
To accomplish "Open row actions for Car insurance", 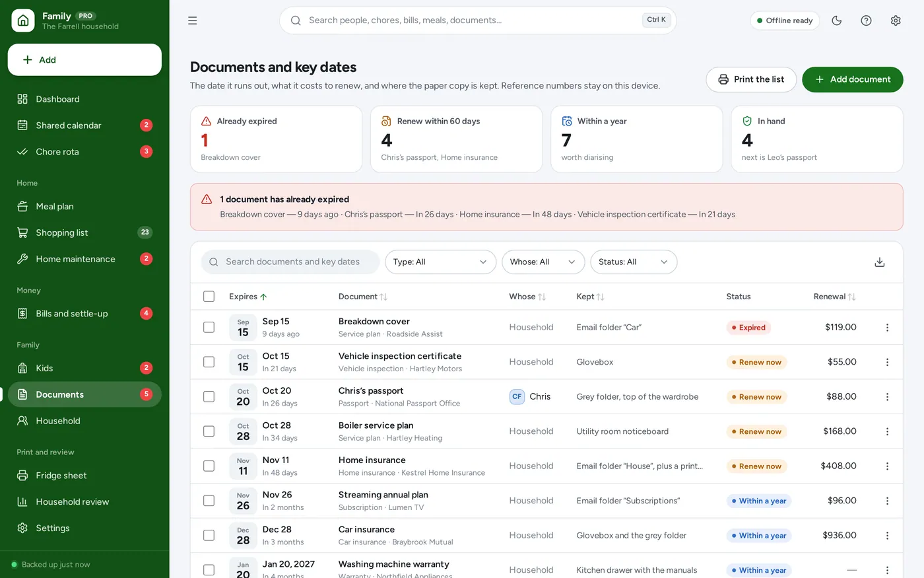I will (x=887, y=536).
